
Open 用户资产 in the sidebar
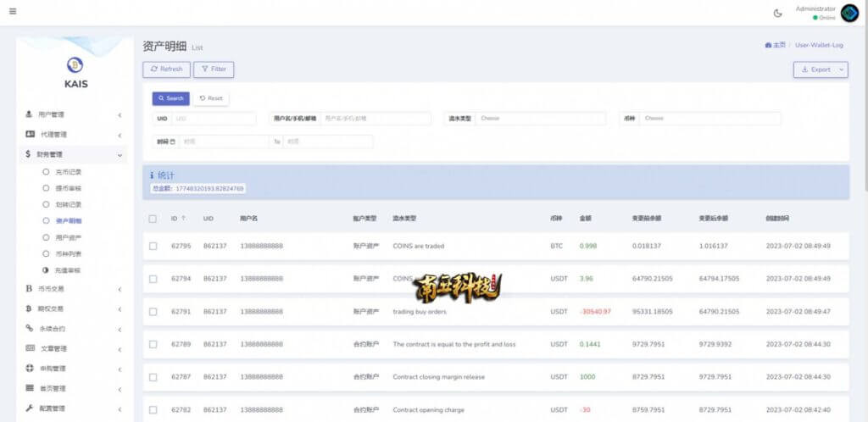pyautogui.click(x=70, y=237)
